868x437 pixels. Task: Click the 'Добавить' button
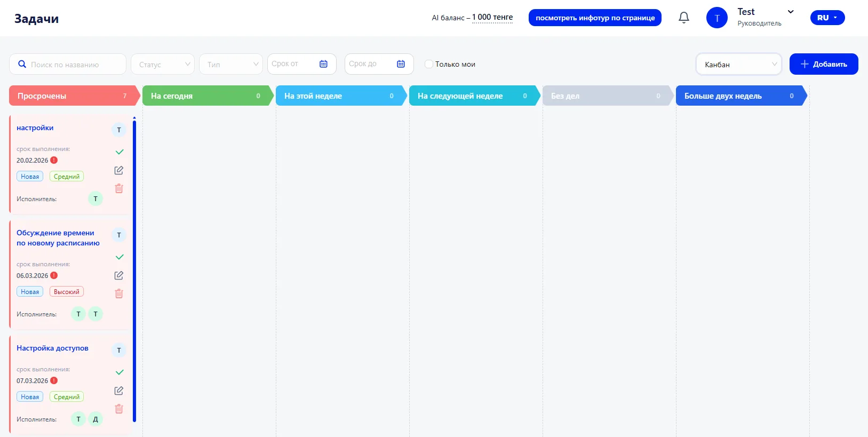pyautogui.click(x=824, y=64)
